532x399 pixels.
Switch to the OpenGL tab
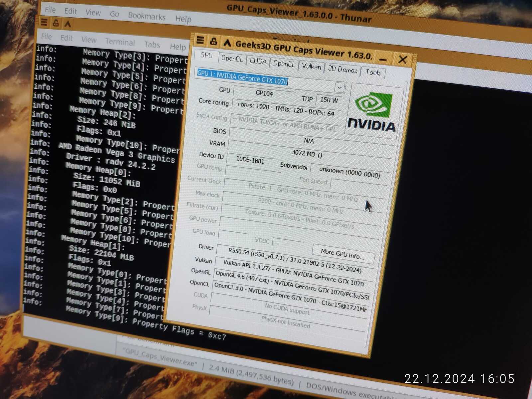point(232,59)
